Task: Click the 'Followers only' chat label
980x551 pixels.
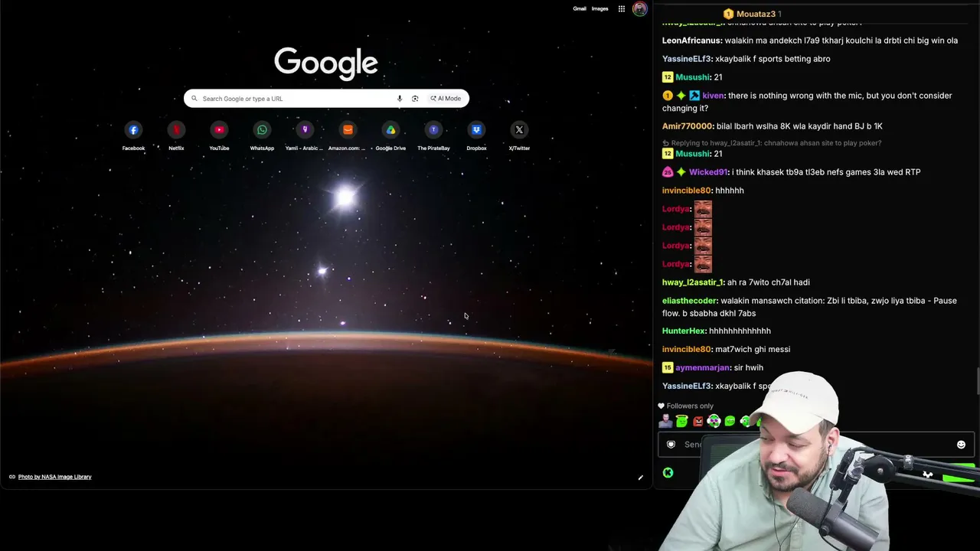Action: tap(690, 406)
